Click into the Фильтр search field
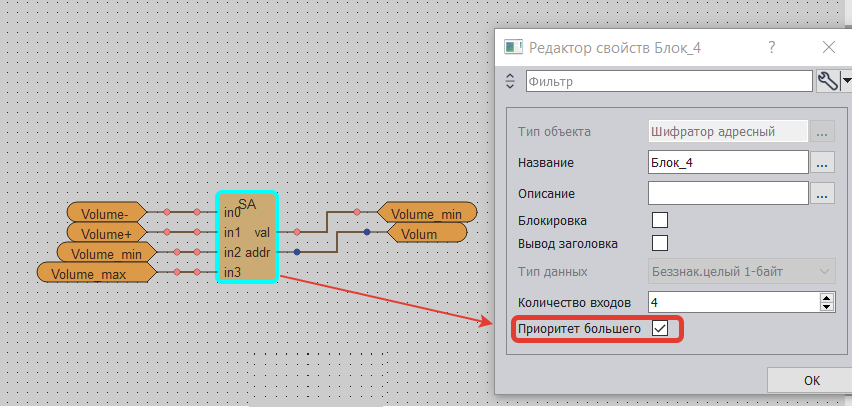 click(668, 81)
